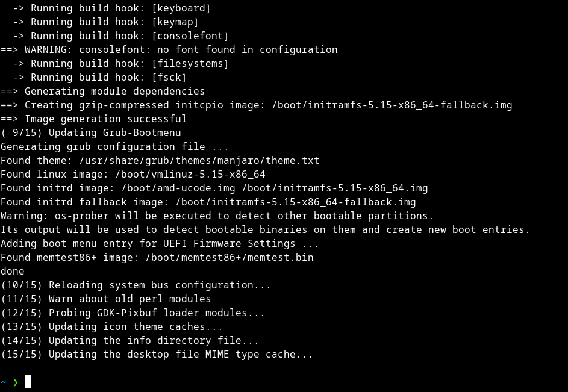Click '(10/15) Reloading system bus configuration' line
The height and width of the screenshot is (392, 568).
tap(136, 285)
